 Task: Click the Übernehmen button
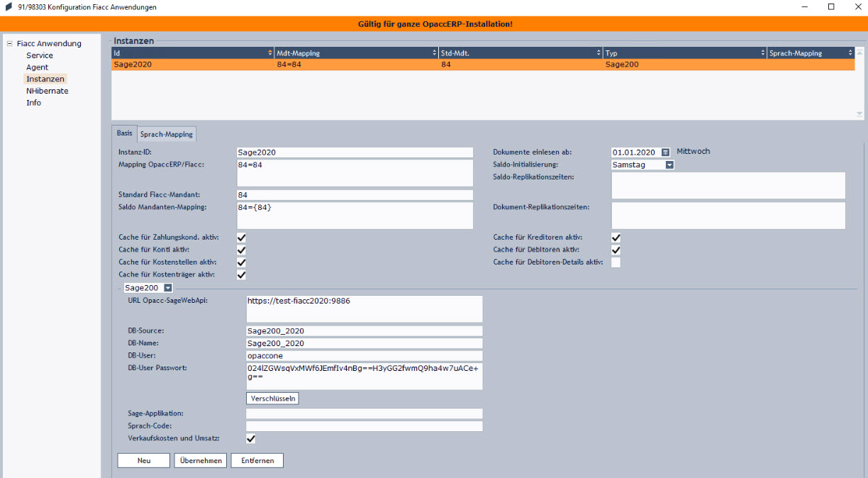pos(201,461)
